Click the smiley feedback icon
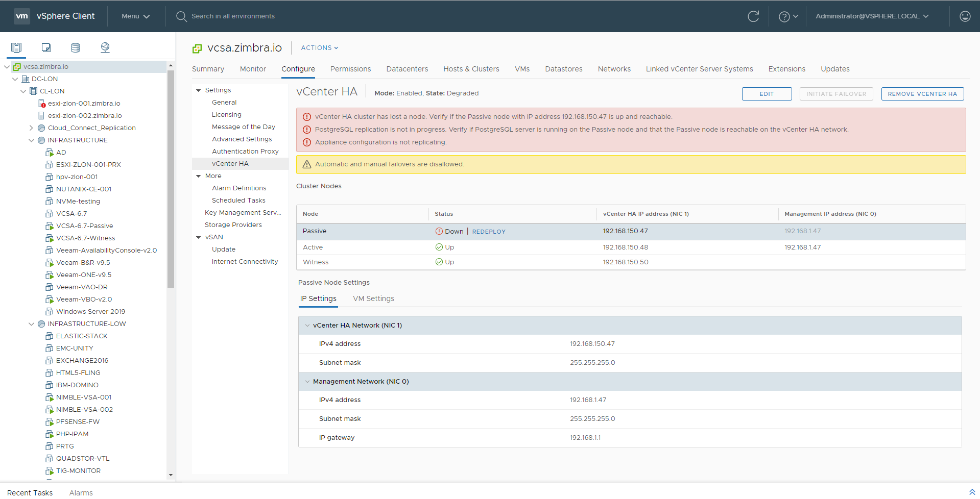Viewport: 980px width, 499px height. pyautogui.click(x=965, y=16)
